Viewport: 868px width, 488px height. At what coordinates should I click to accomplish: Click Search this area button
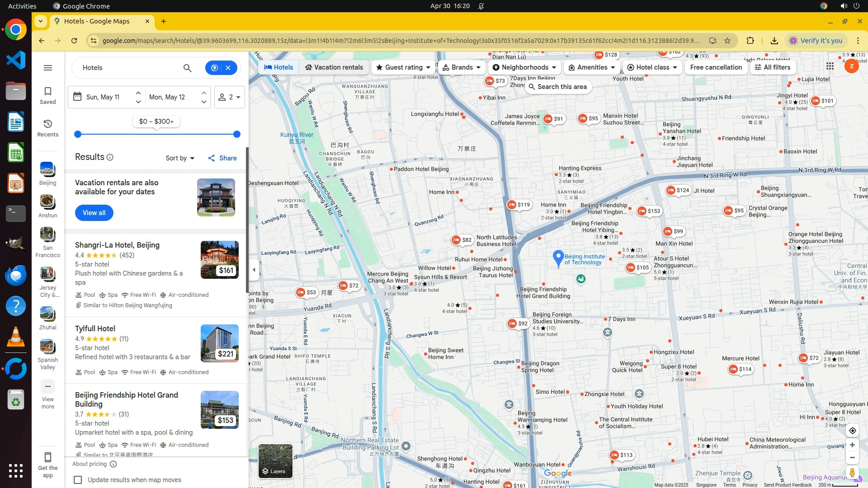pyautogui.click(x=558, y=87)
